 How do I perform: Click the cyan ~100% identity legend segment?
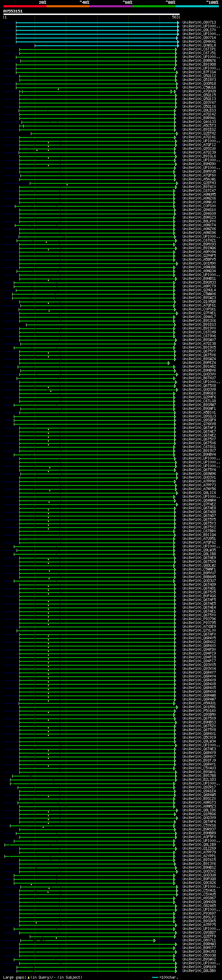pyautogui.click(x=197, y=6)
